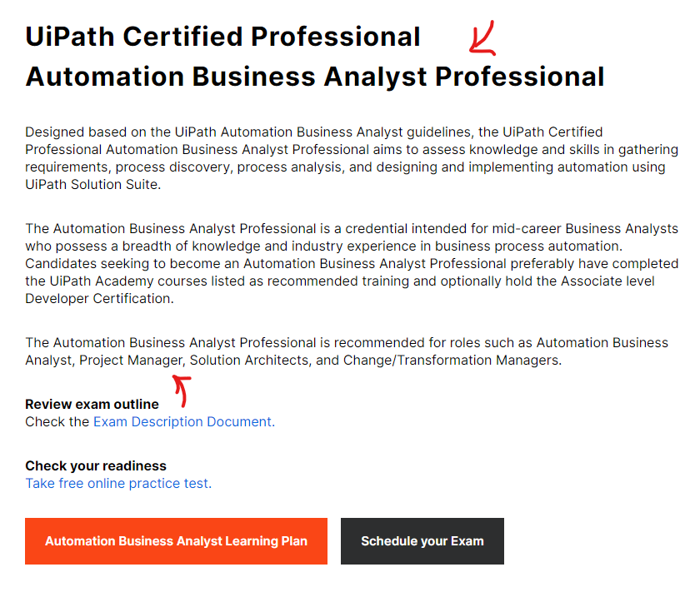Viewport: 700px width, 592px height.
Task: Click the red arrow beside the title
Action: (482, 38)
